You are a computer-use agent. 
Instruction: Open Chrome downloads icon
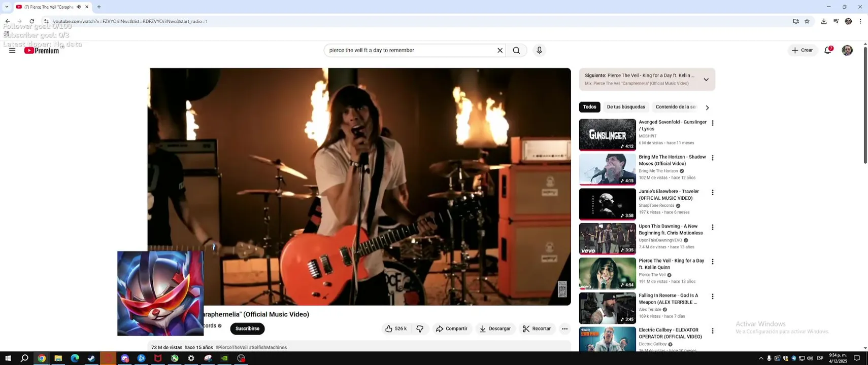coord(824,21)
